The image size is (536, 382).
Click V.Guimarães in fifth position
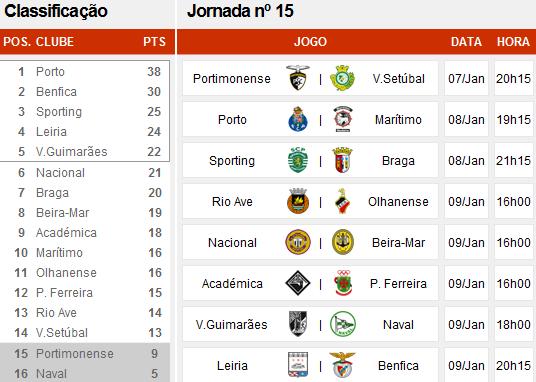tap(71, 152)
